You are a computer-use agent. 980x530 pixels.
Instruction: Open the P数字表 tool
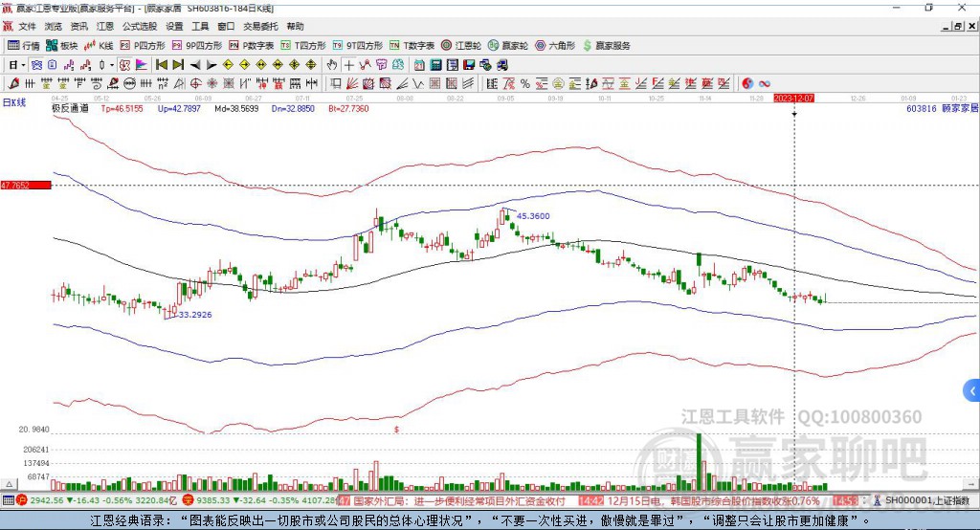(252, 46)
